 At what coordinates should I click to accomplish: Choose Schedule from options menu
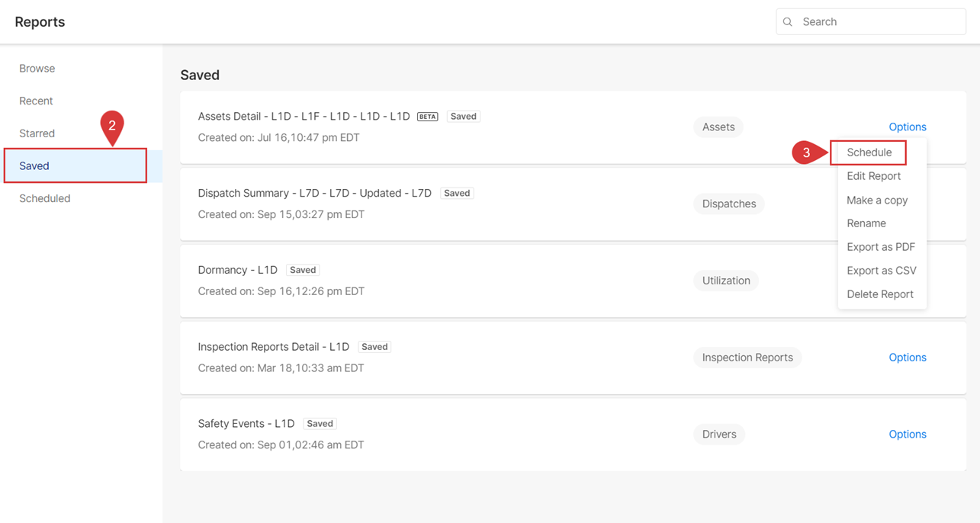point(869,152)
